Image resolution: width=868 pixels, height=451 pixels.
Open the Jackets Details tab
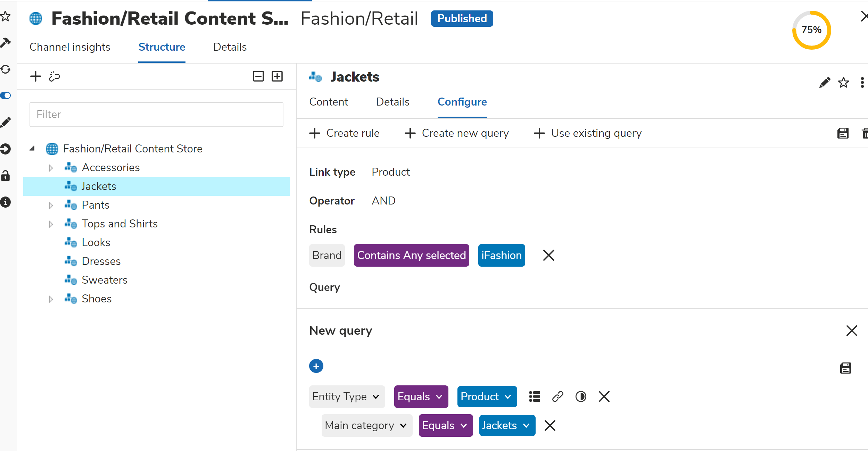(392, 102)
